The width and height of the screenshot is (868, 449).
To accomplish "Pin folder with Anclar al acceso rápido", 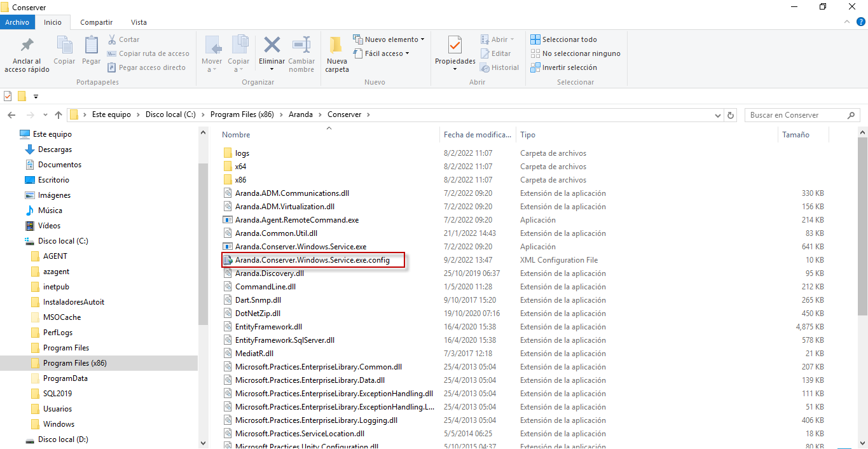I will pos(27,53).
